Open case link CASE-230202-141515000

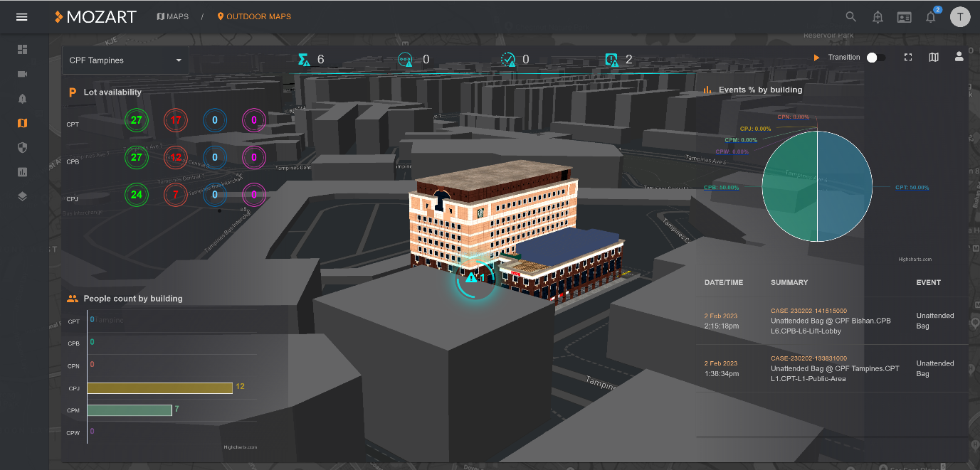point(808,311)
